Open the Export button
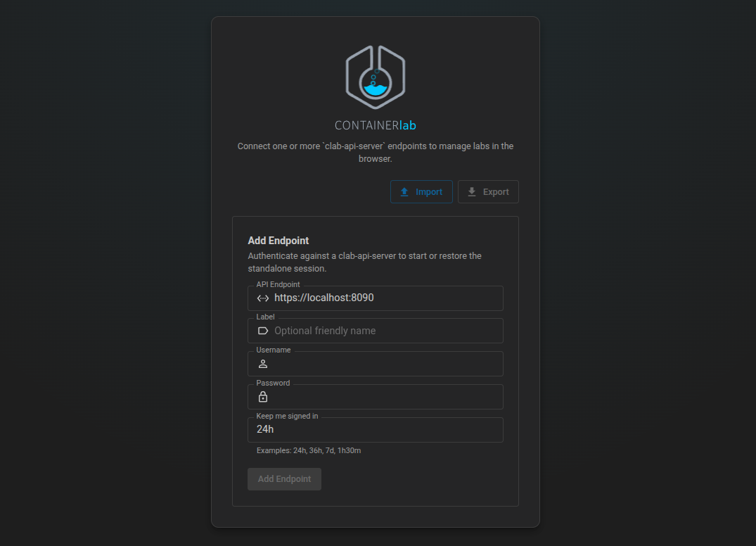This screenshot has width=756, height=546. coord(488,192)
